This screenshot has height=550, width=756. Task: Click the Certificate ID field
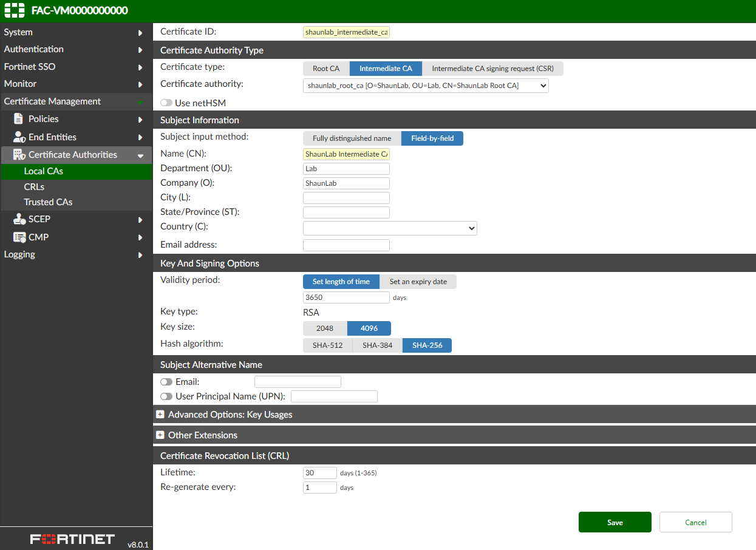346,32
